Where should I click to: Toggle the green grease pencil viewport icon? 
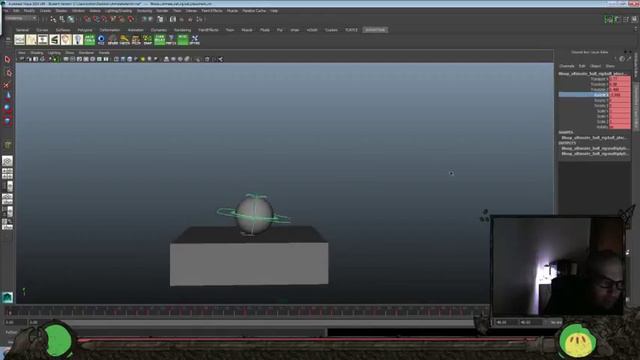point(55,59)
